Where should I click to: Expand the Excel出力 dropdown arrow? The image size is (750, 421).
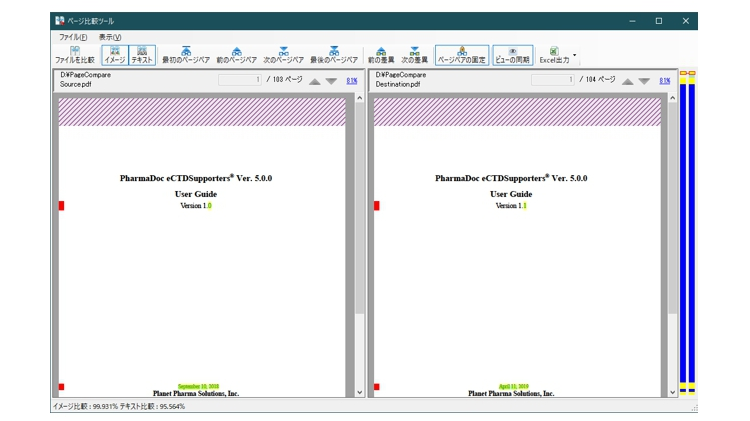point(575,56)
